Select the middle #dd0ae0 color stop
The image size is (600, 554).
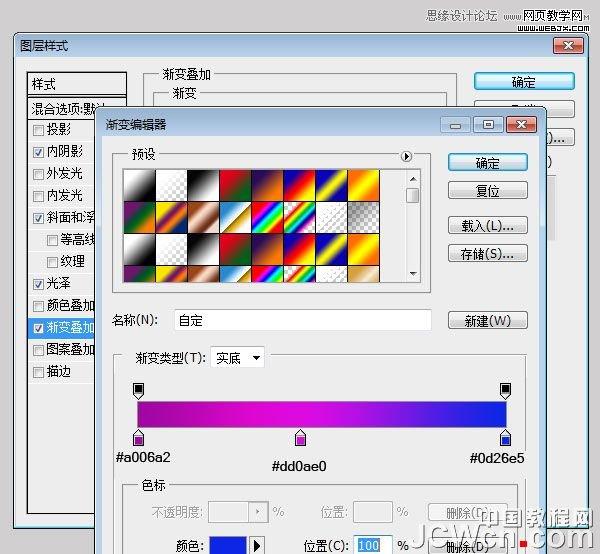[x=300, y=438]
